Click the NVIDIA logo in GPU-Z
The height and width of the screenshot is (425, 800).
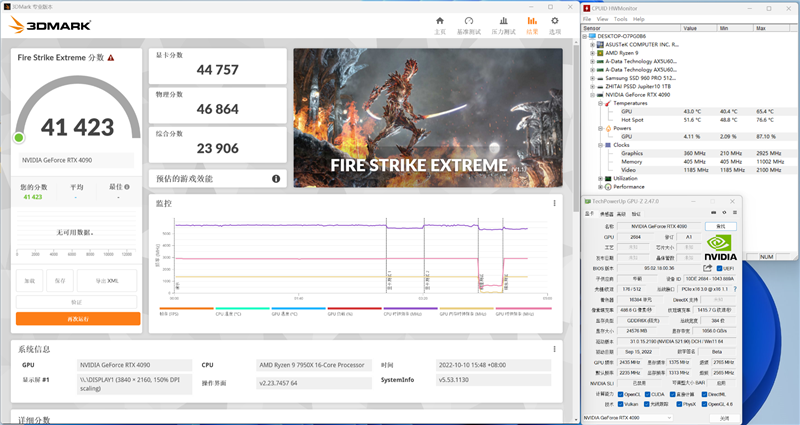[720, 248]
